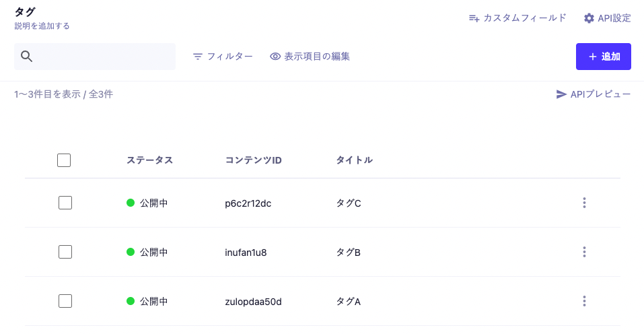Click the 説明を追加する link
The height and width of the screenshot is (334, 644).
[42, 26]
